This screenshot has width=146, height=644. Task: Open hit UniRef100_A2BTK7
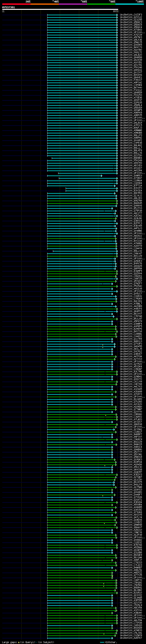131,638
